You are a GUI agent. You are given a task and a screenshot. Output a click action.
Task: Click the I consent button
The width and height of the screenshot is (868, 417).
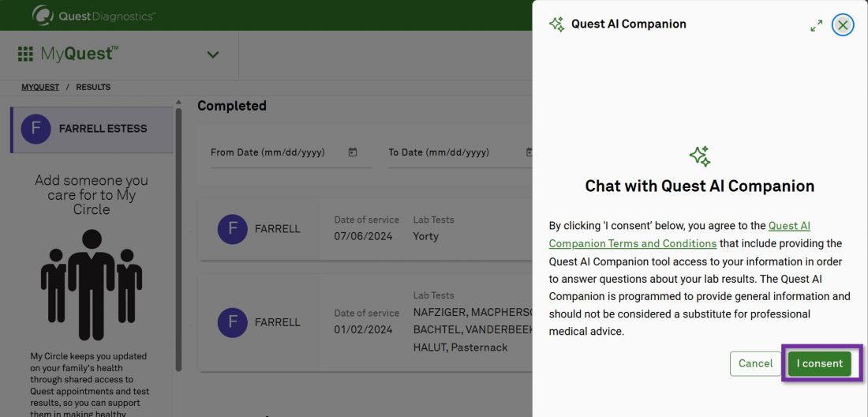point(820,364)
